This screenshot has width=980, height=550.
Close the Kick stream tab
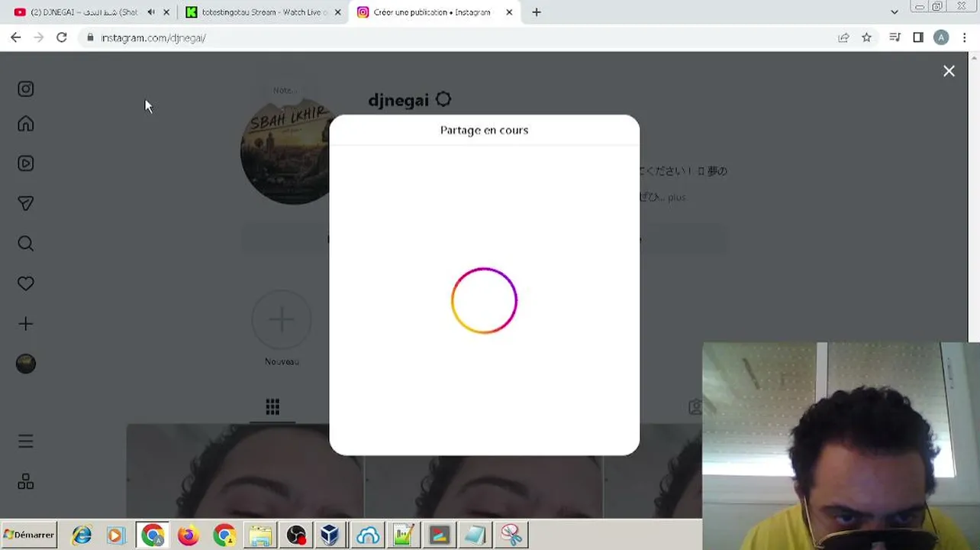[x=337, y=12]
